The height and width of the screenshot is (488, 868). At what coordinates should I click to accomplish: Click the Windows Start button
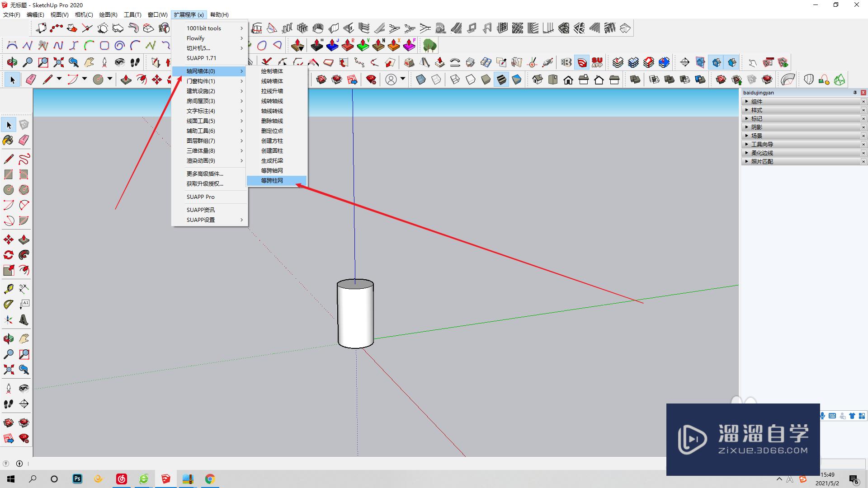(11, 479)
